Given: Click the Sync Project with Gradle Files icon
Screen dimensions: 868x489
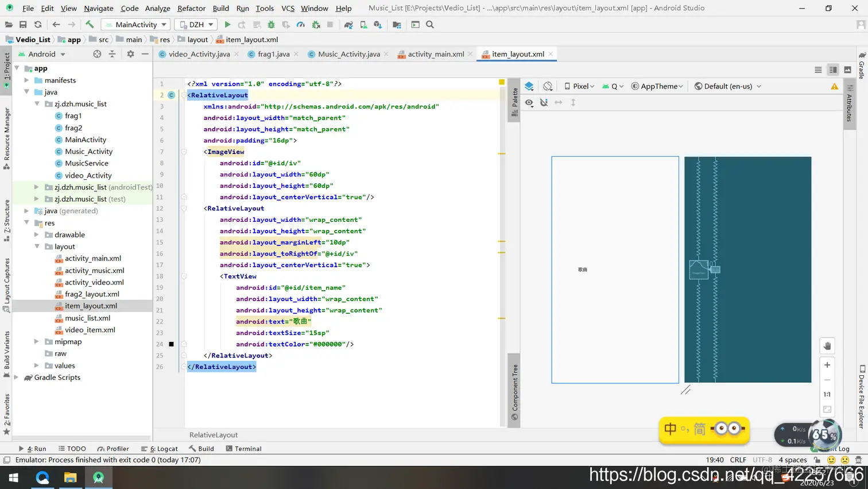Looking at the screenshot, I should pos(348,25).
